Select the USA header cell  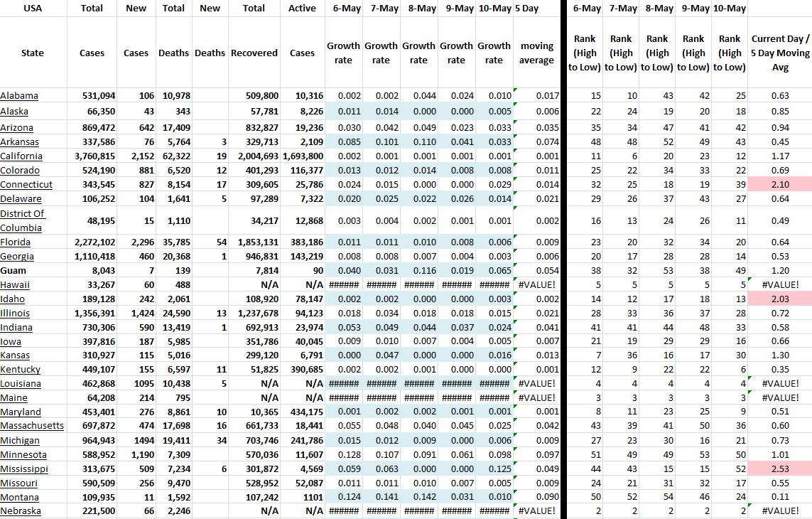(33, 9)
